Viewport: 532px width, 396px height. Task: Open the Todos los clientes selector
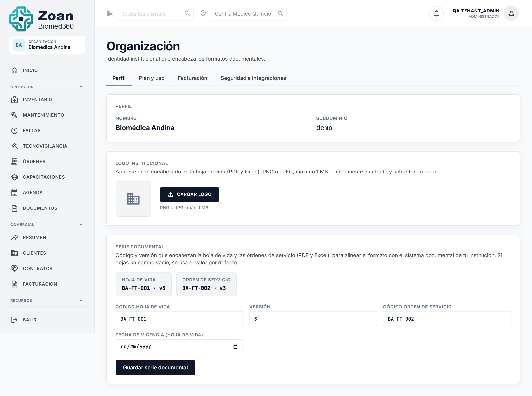pos(155,13)
